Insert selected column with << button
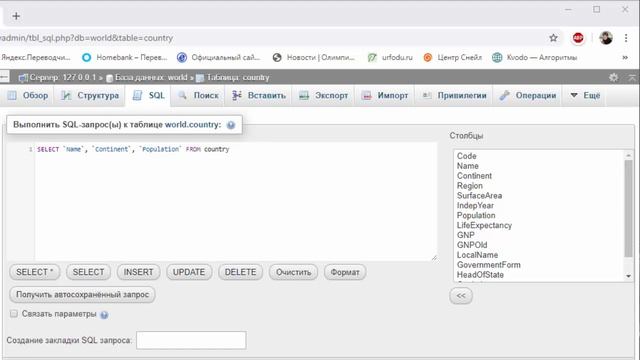 tap(461, 296)
